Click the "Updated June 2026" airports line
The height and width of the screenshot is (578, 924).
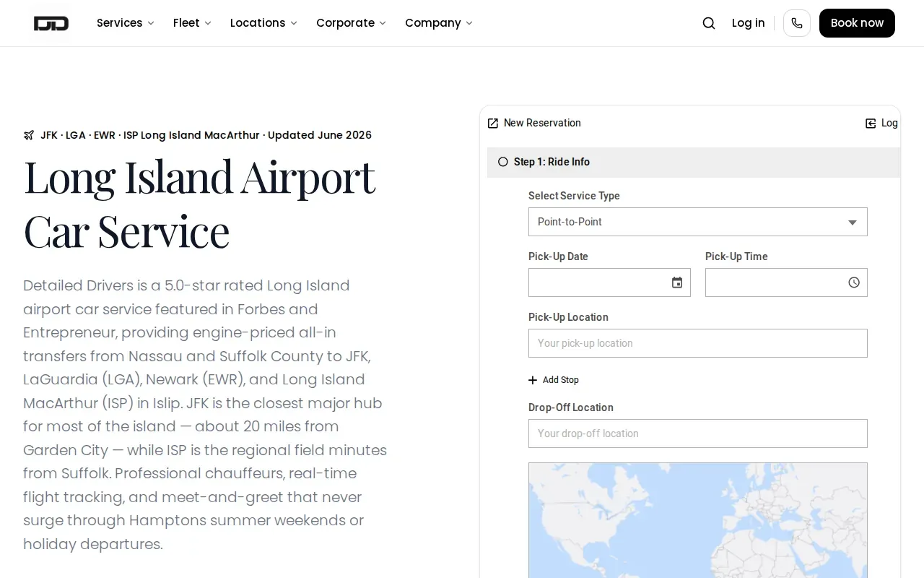206,135
